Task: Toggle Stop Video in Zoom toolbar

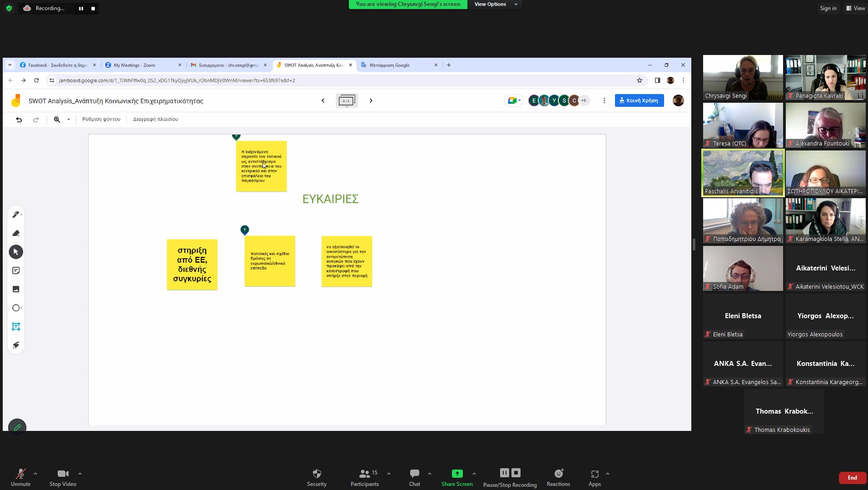Action: tap(63, 477)
